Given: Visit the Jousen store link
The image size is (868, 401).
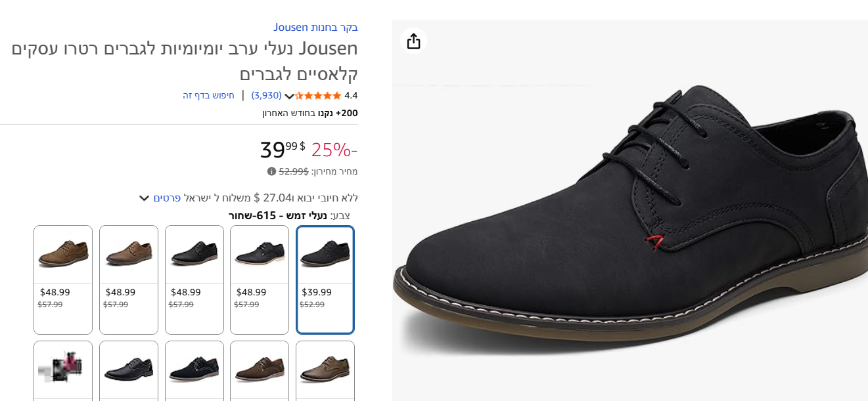Looking at the screenshot, I should [315, 28].
